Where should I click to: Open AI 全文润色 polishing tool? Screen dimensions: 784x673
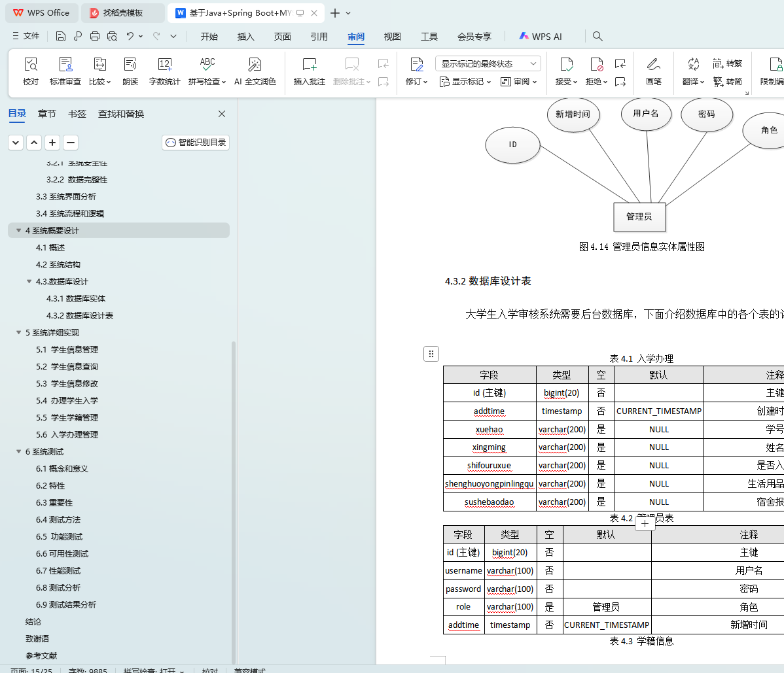click(255, 71)
